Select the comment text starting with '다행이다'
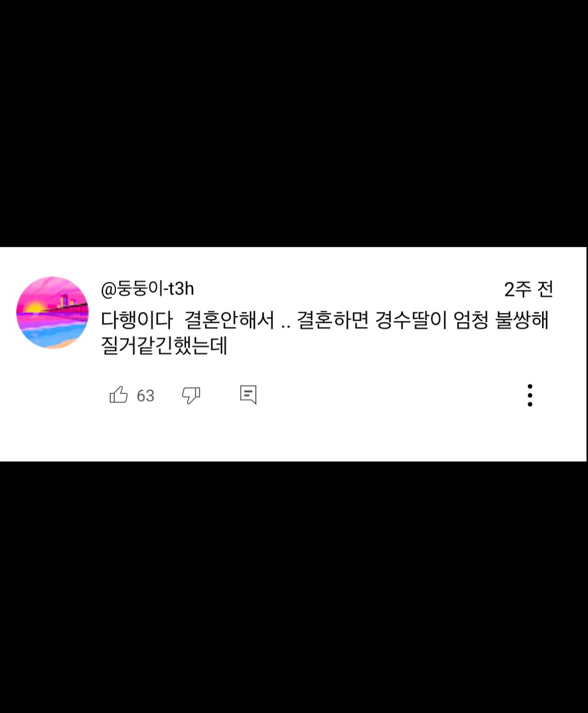Image resolution: width=588 pixels, height=713 pixels. coord(325,332)
